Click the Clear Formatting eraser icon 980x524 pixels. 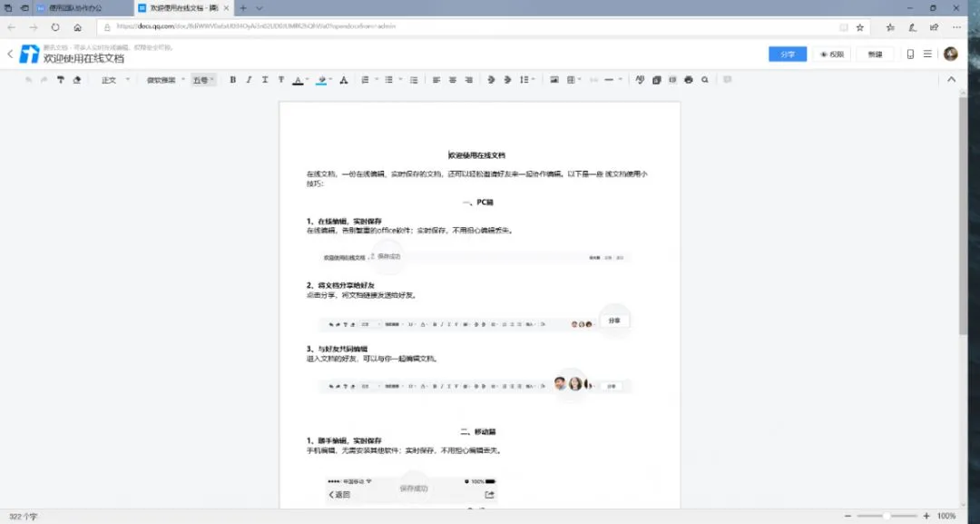(77, 80)
